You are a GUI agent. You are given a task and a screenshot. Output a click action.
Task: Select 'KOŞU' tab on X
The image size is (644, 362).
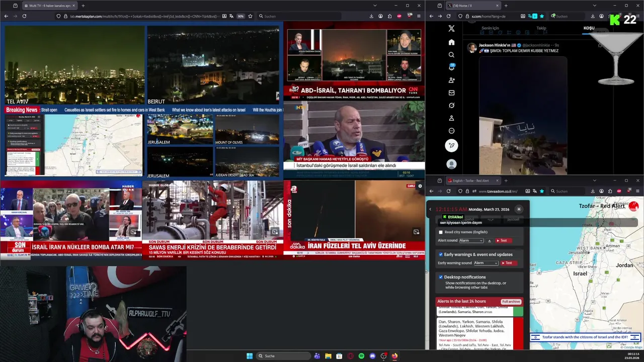click(589, 28)
